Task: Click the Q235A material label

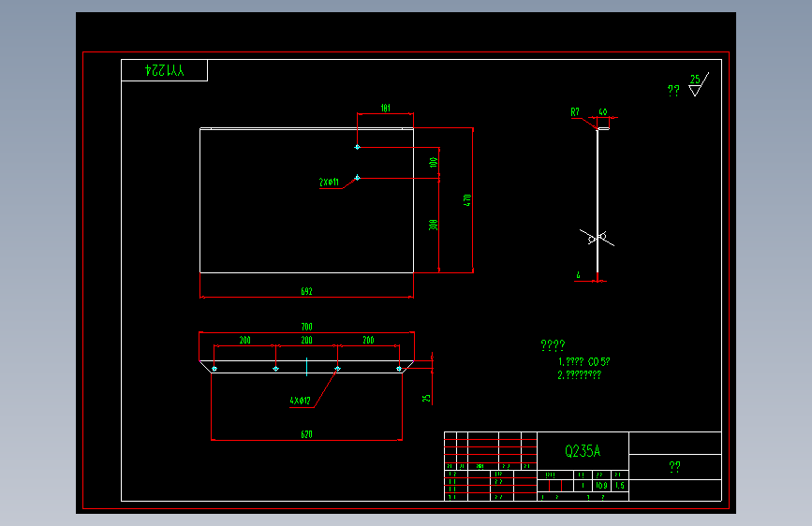Action: pyautogui.click(x=583, y=451)
